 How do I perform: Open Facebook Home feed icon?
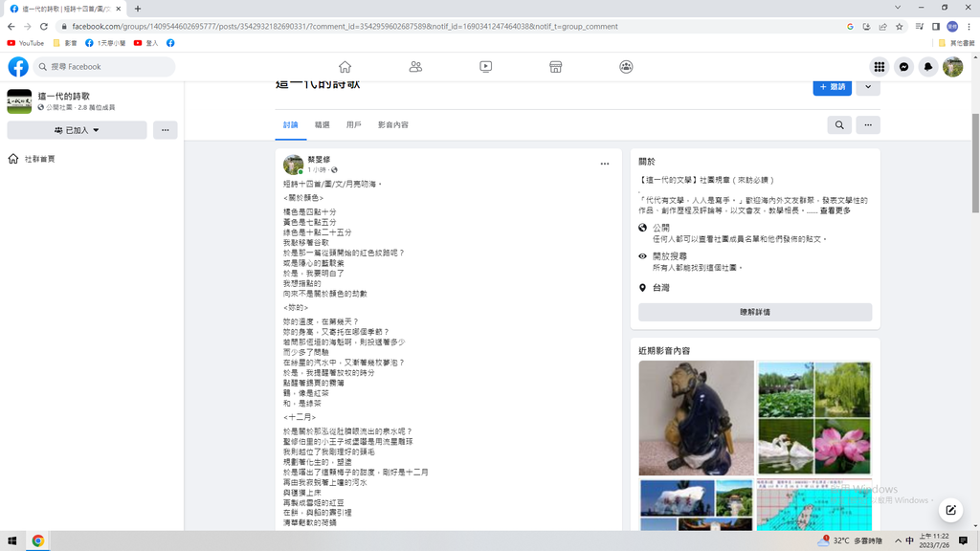[345, 67]
